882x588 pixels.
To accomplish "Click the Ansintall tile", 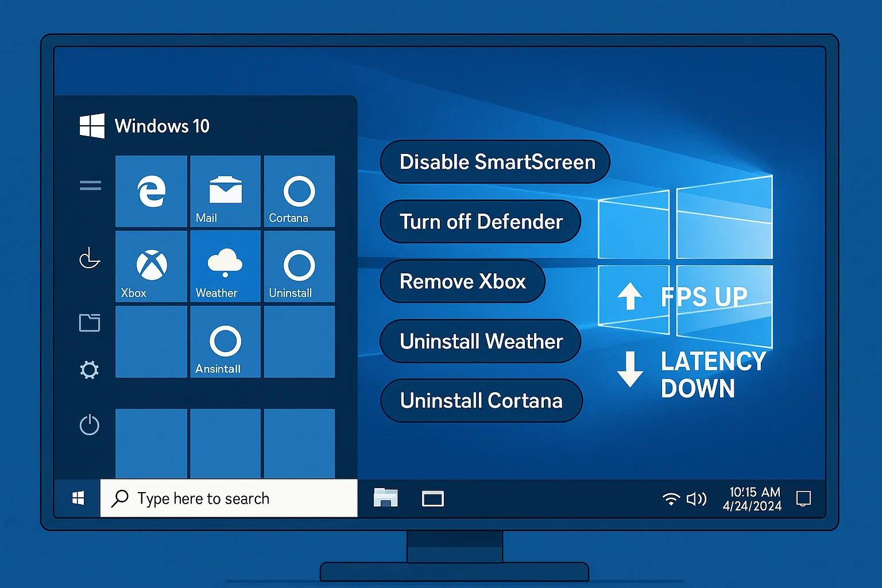I will click(225, 342).
